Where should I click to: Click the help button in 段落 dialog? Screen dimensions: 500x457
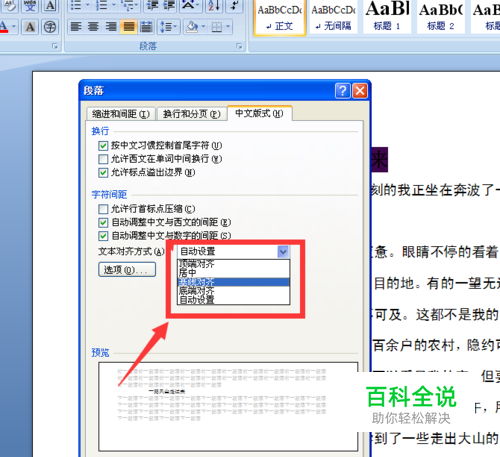click(x=343, y=91)
